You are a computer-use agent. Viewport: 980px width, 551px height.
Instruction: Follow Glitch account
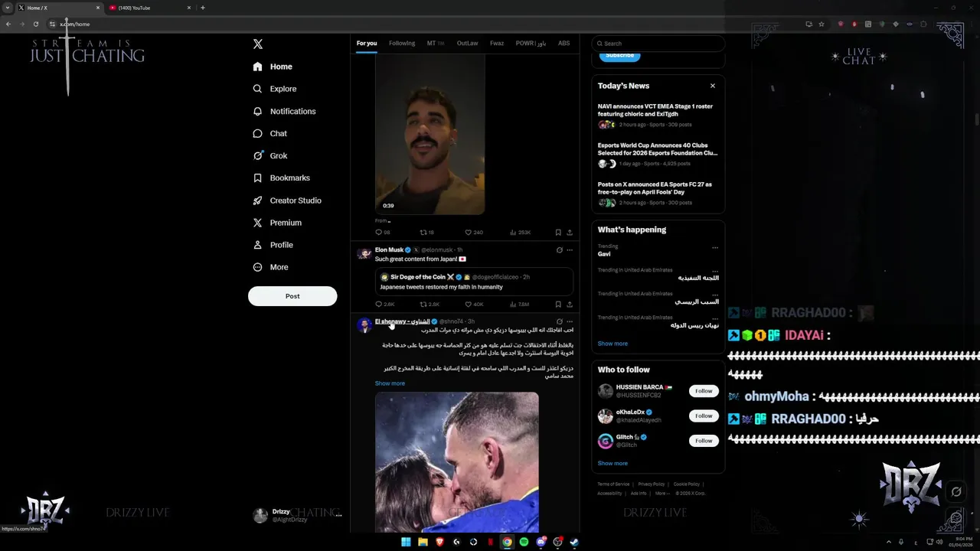coord(704,441)
